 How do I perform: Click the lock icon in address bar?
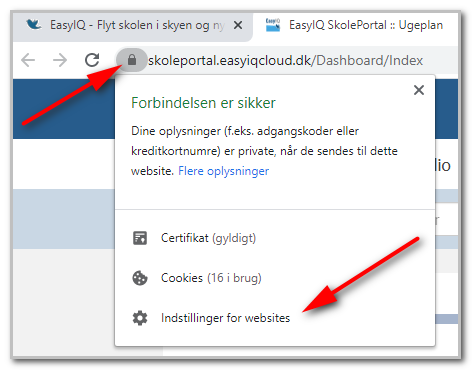(x=132, y=60)
